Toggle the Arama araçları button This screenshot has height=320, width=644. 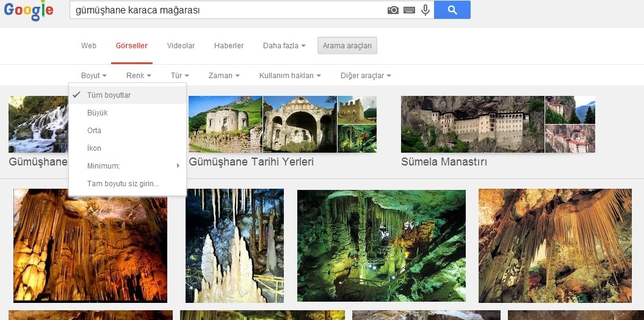coord(347,46)
